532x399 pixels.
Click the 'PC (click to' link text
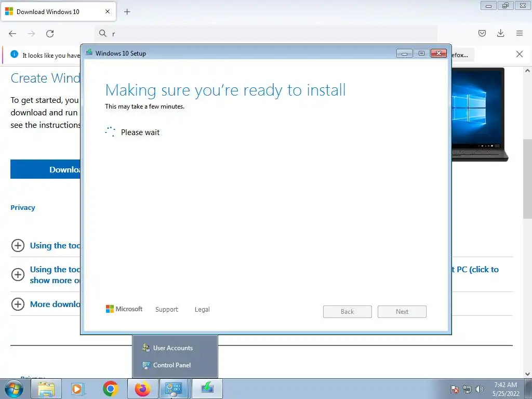point(477,270)
